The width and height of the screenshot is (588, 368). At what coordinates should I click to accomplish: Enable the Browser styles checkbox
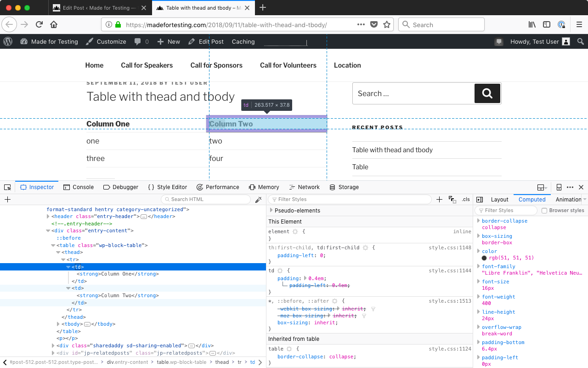point(544,210)
